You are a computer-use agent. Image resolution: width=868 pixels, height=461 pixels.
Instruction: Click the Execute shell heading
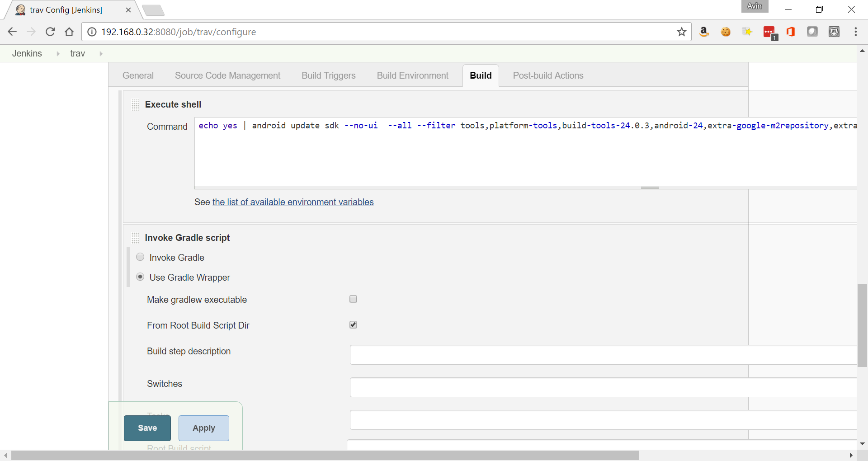[x=173, y=104]
